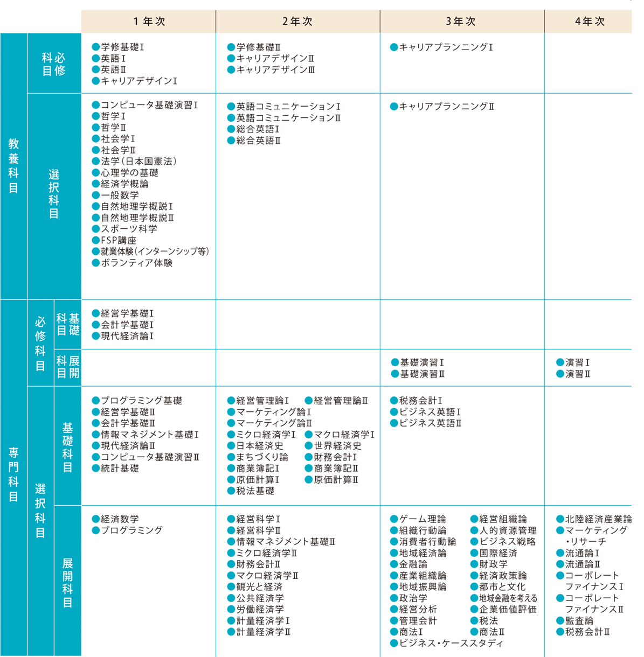
Task: Click the course 監査論
Action: [575, 621]
